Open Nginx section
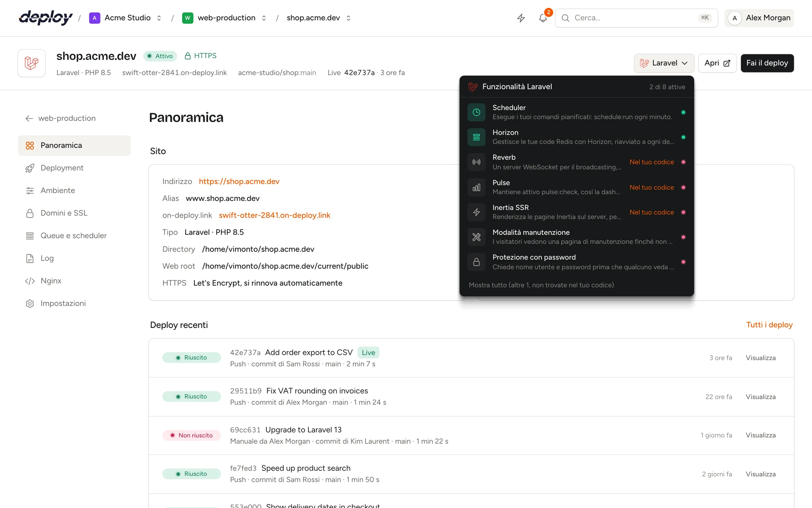Viewport: 812px width, 508px height. [x=74, y=281]
